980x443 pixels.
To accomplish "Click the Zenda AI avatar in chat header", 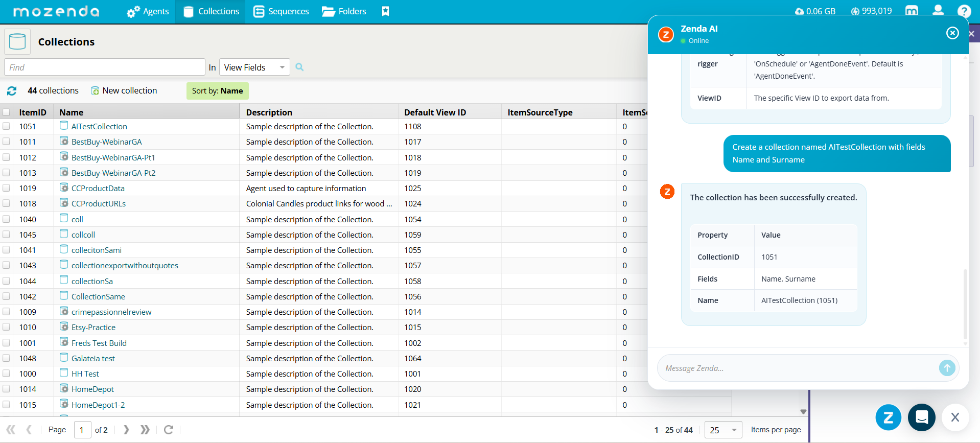I will 666,35.
